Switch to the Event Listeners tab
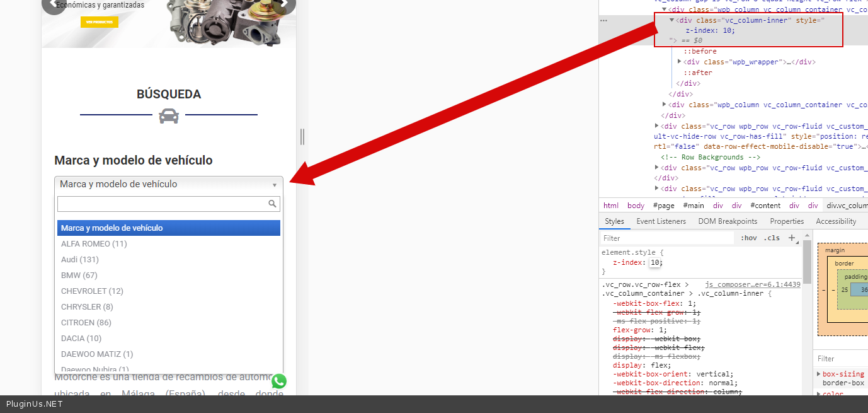Viewport: 868px width, 413px height. [x=661, y=221]
